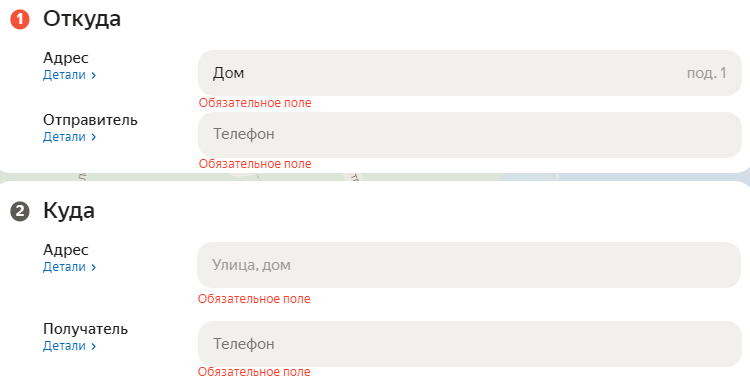Screen dimensions: 750x381
Task: Click the error message below the sender phone field
Action: point(255,163)
